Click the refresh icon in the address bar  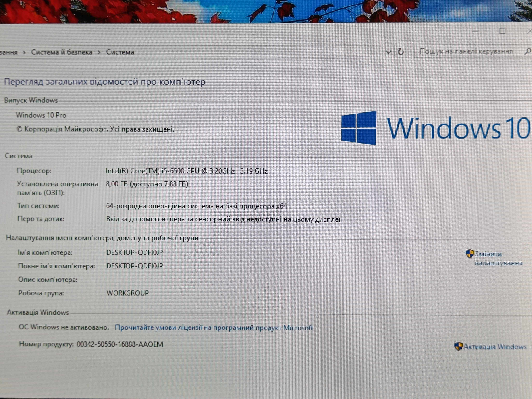click(400, 51)
